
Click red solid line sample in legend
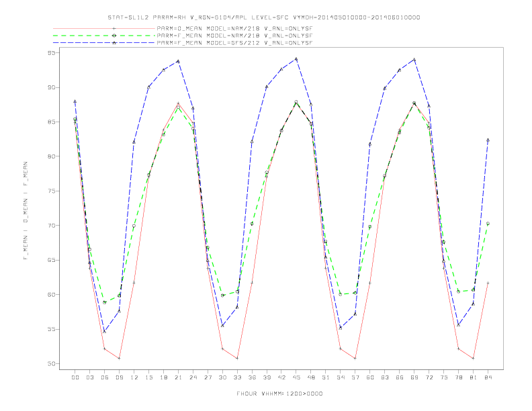click(104, 28)
